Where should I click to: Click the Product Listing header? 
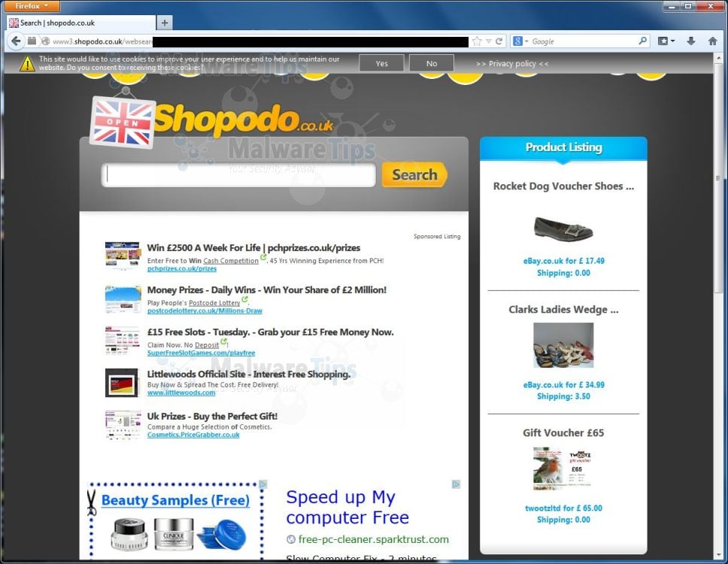tap(563, 147)
